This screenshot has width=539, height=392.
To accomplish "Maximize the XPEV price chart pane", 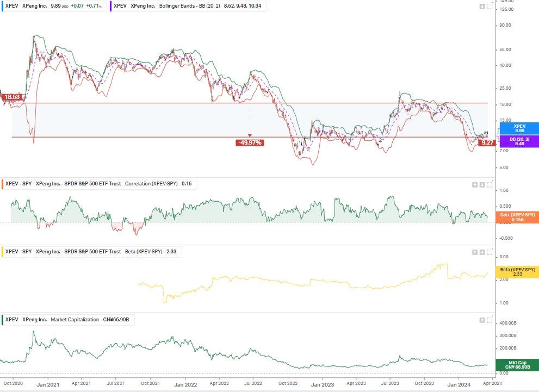I will (490, 7).
